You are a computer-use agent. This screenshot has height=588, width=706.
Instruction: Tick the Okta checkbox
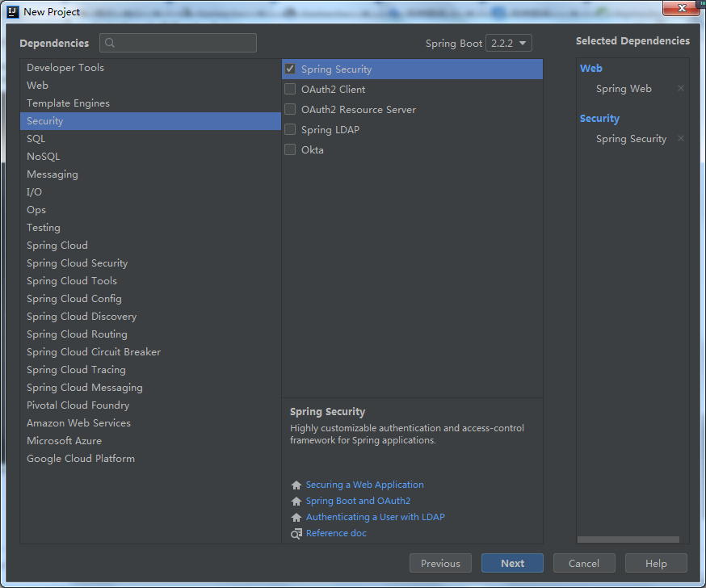pyautogui.click(x=290, y=150)
